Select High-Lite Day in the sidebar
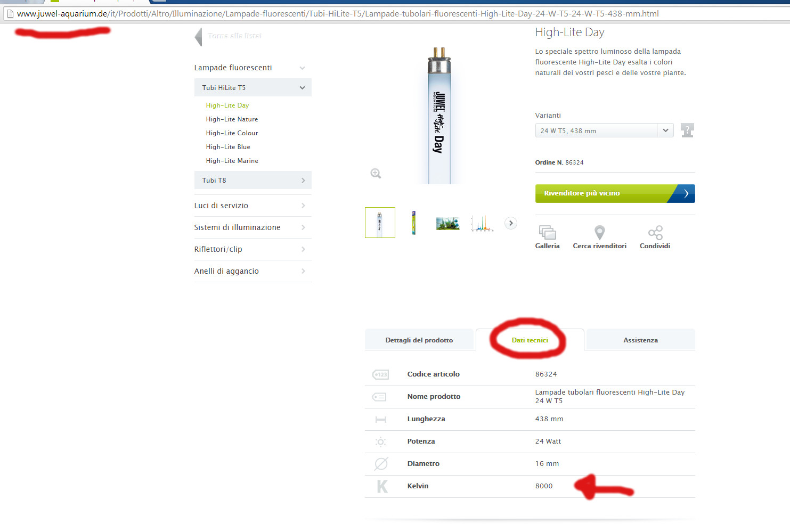The width and height of the screenshot is (790, 532). point(227,105)
